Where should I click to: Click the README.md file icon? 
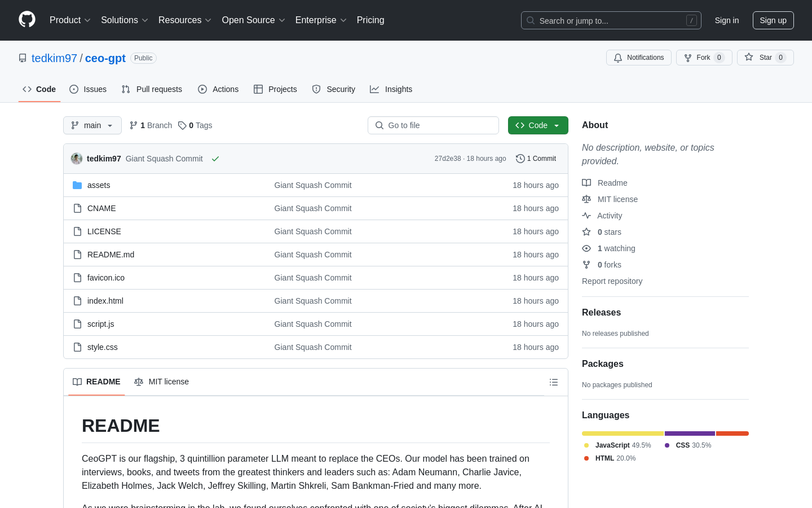point(77,255)
